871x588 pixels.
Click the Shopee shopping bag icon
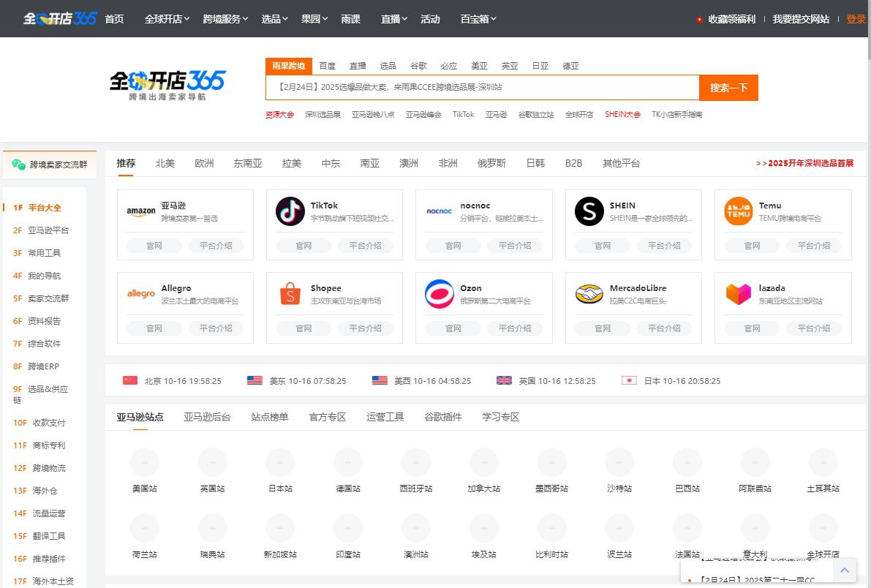pos(290,294)
